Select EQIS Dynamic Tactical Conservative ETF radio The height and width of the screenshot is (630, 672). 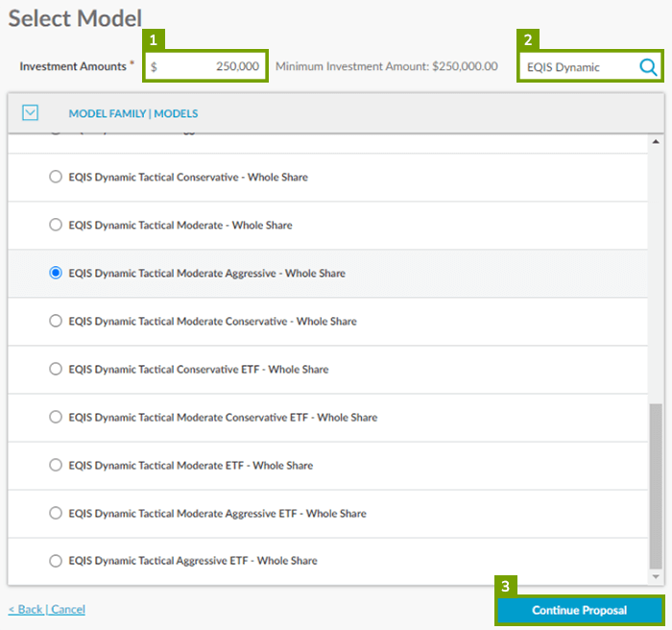click(x=56, y=369)
